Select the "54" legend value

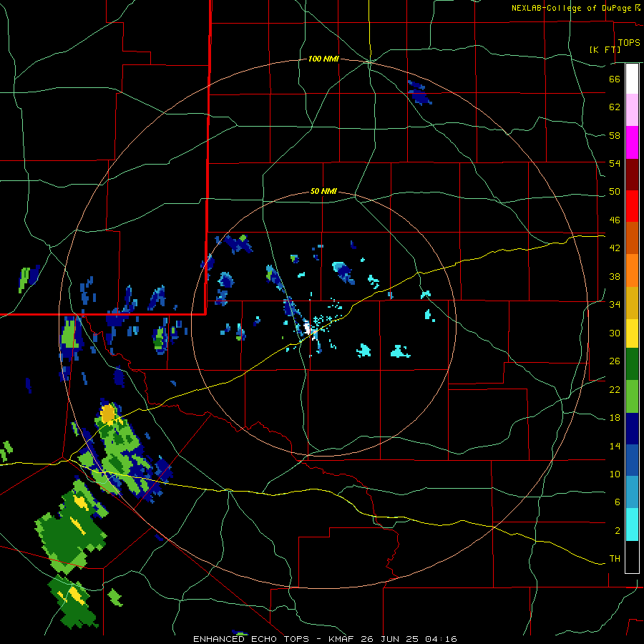click(x=615, y=163)
